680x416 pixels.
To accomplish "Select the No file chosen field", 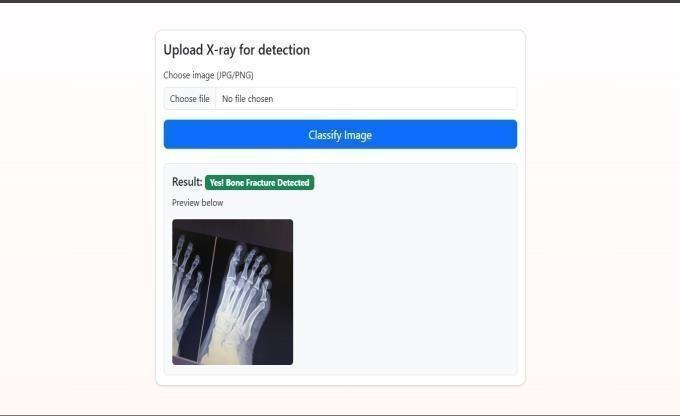I will point(366,98).
